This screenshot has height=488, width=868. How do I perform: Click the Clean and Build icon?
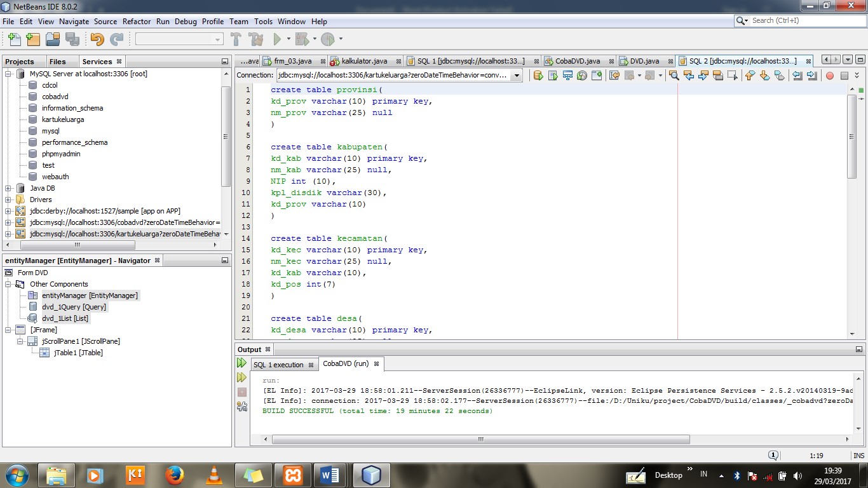[x=255, y=39]
